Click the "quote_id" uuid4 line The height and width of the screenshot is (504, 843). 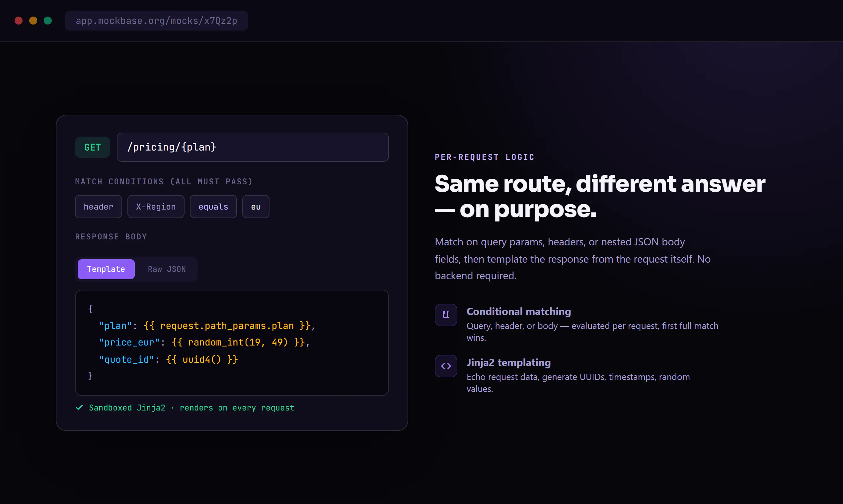tap(168, 359)
